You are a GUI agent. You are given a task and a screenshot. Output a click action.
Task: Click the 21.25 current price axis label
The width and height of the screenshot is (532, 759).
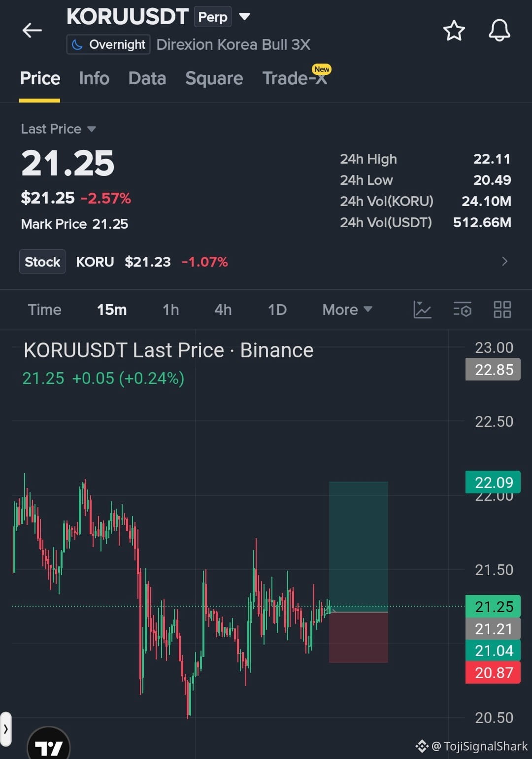493,607
